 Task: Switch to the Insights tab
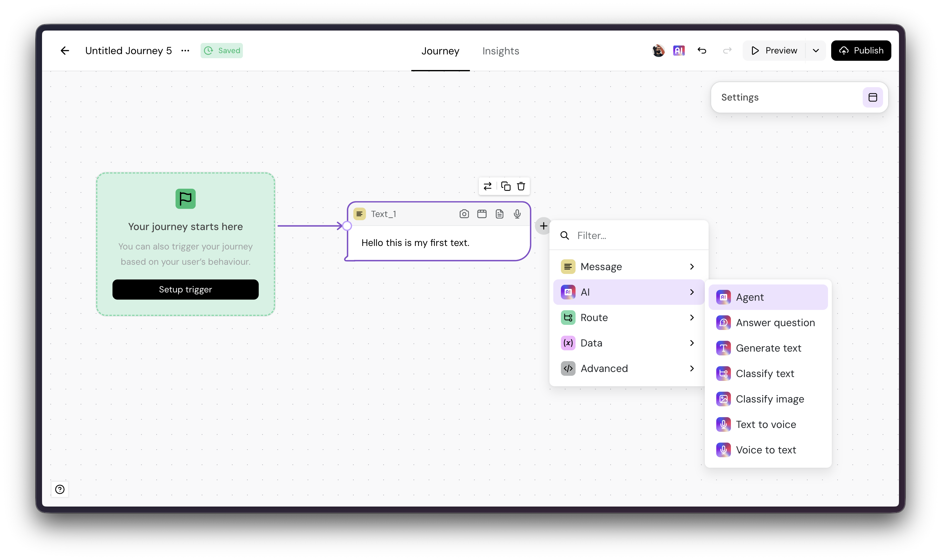point(500,51)
